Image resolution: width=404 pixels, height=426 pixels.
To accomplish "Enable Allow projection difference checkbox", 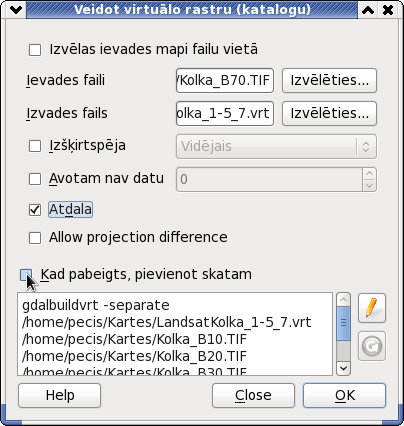I will pos(35,238).
